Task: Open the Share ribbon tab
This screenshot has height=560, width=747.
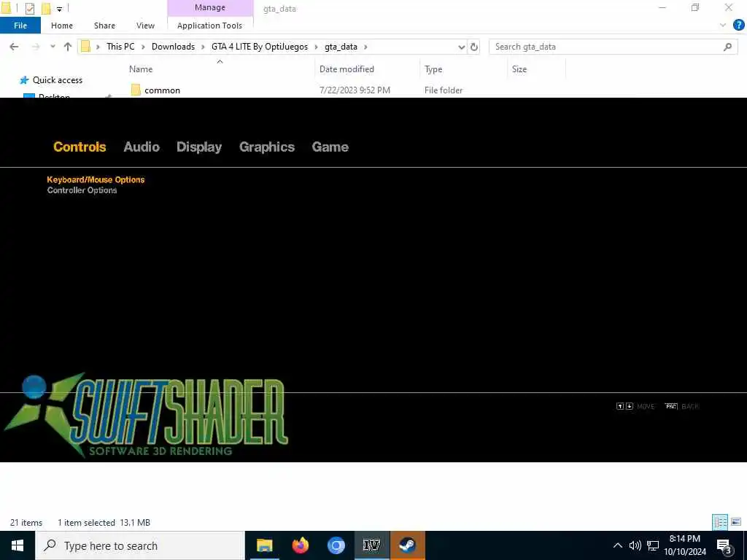Action: [x=104, y=26]
